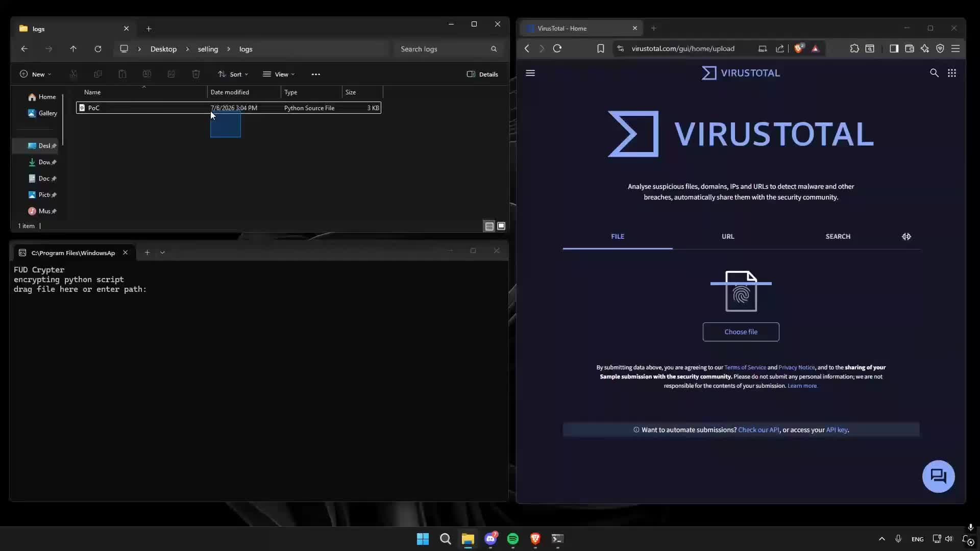Sort files by the Date modified column

point(244,92)
